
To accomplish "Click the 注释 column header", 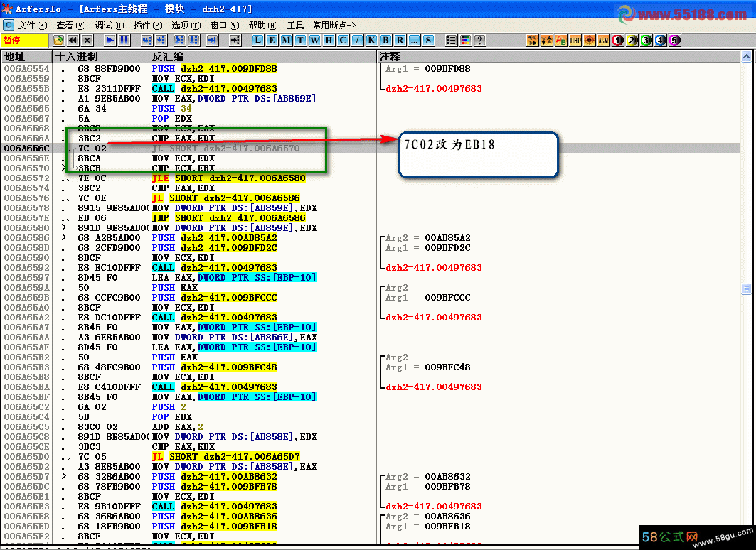I will [559, 56].
